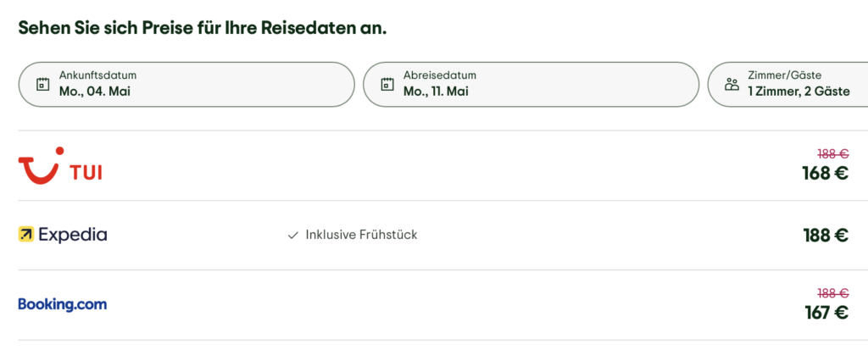The image size is (868, 350).
Task: Click the guests icon beside Zimmer/Gäste
Action: click(x=732, y=85)
